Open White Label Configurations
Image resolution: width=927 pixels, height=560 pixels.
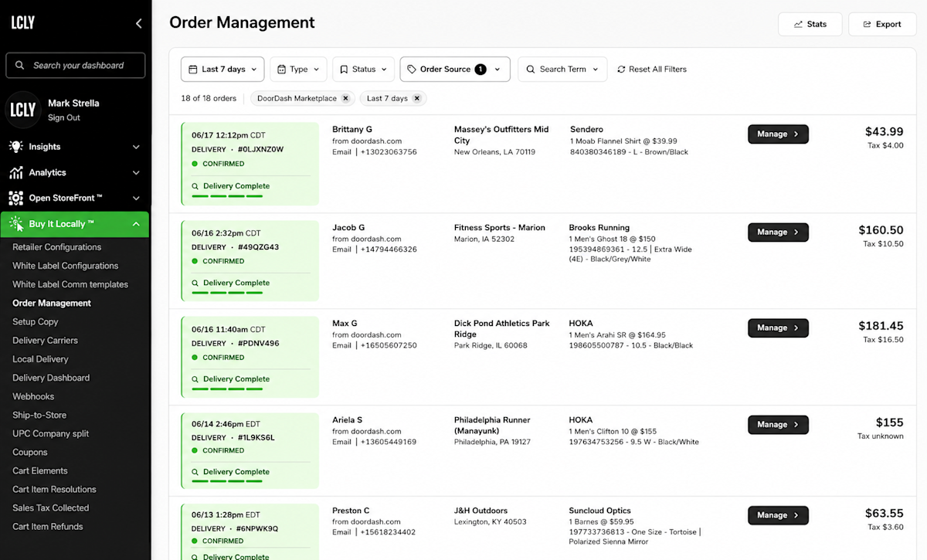(x=66, y=266)
